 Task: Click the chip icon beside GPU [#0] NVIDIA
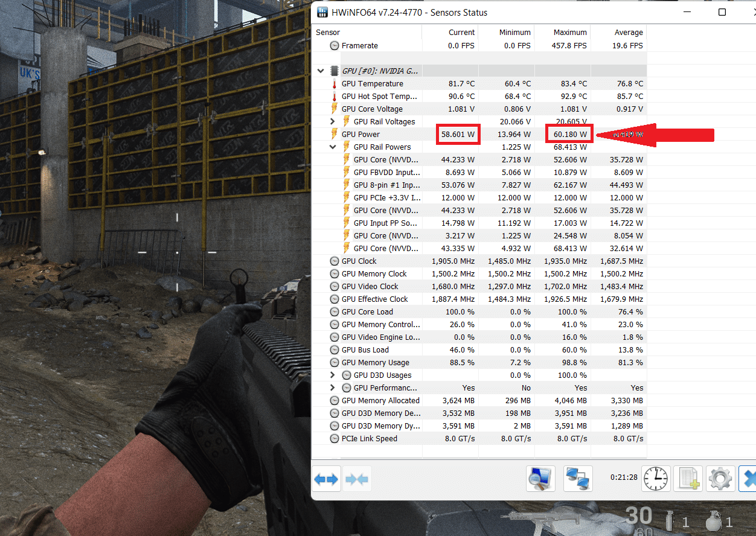click(335, 71)
